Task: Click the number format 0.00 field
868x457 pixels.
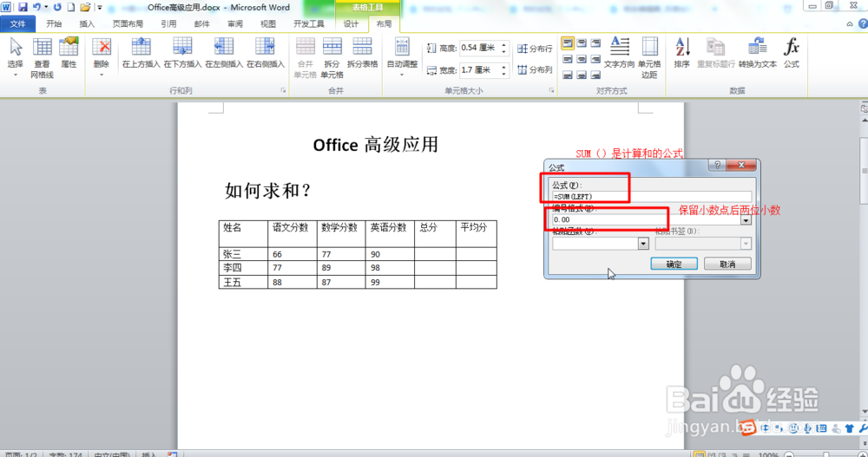Action: coord(646,219)
